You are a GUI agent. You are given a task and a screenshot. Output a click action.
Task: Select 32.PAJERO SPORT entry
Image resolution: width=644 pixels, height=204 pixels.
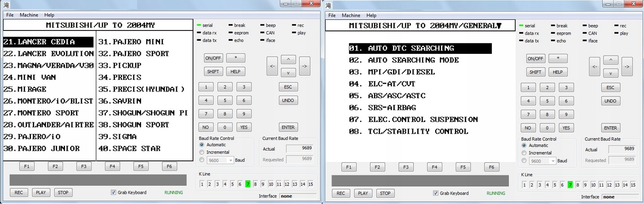coord(134,53)
